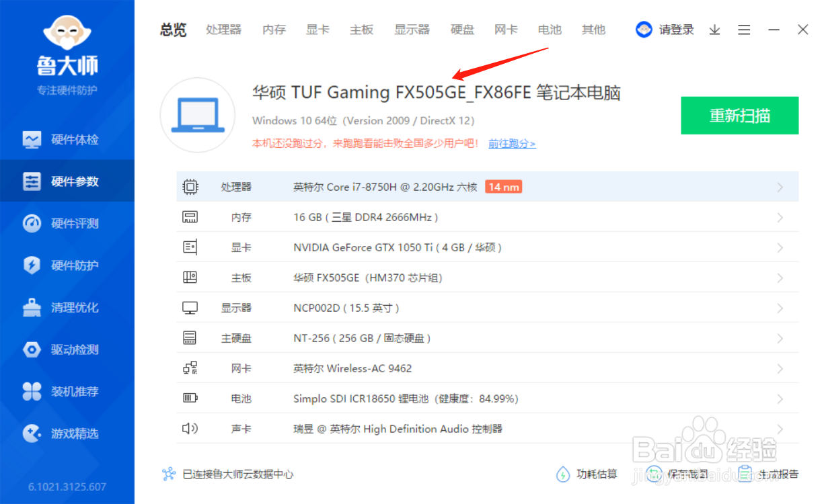Screen dimensions: 824x504
Task: Open 硬件体检 from the sidebar
Action: (67, 140)
